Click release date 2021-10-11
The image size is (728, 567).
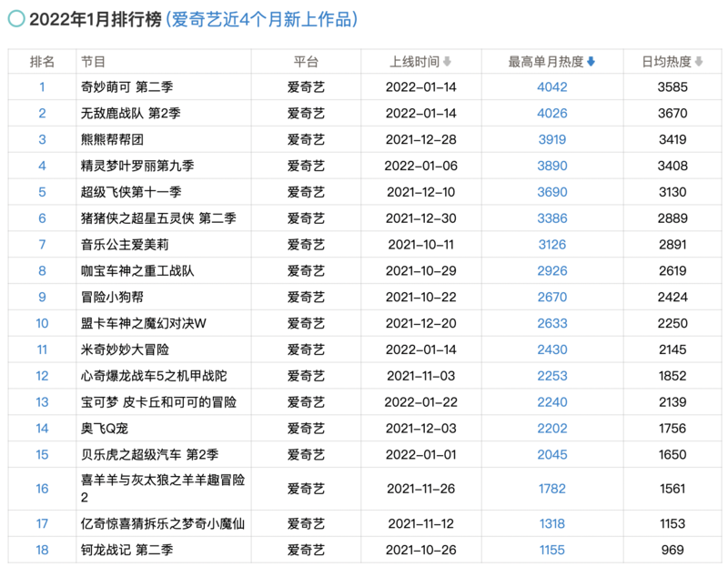tap(421, 244)
